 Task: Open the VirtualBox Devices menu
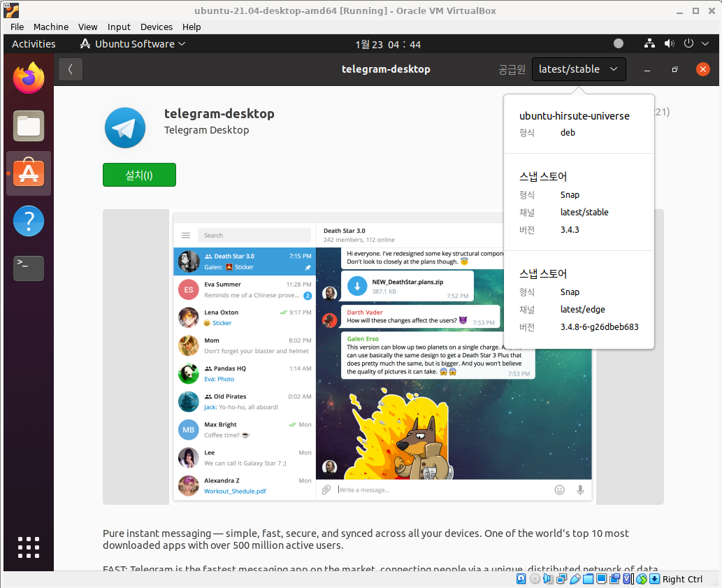(157, 27)
